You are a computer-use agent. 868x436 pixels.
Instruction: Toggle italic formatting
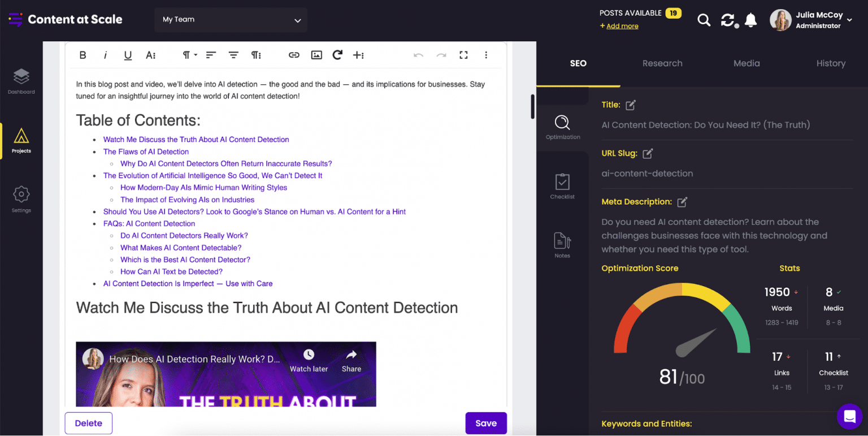tap(105, 55)
